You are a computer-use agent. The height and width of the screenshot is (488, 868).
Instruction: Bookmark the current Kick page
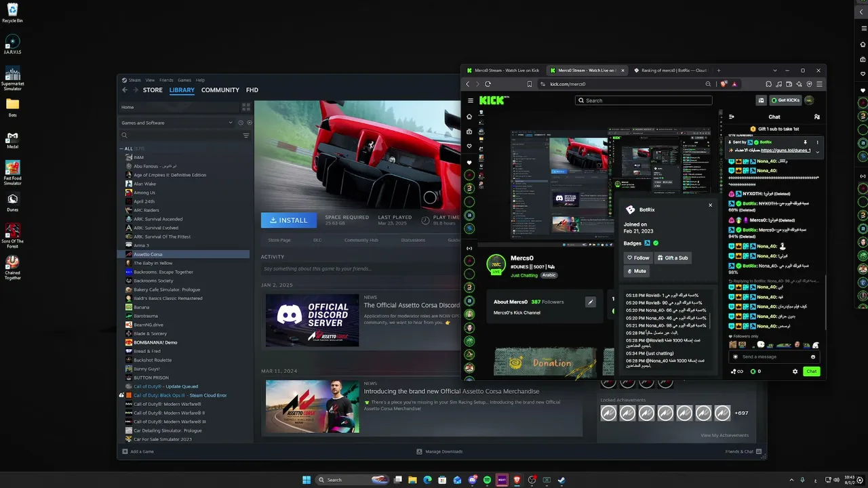tap(530, 84)
